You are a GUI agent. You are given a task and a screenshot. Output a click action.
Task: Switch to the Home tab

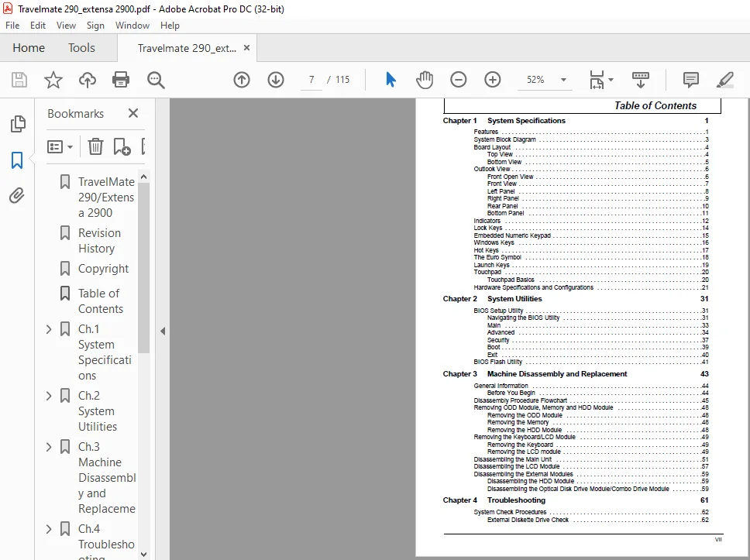[x=29, y=48]
